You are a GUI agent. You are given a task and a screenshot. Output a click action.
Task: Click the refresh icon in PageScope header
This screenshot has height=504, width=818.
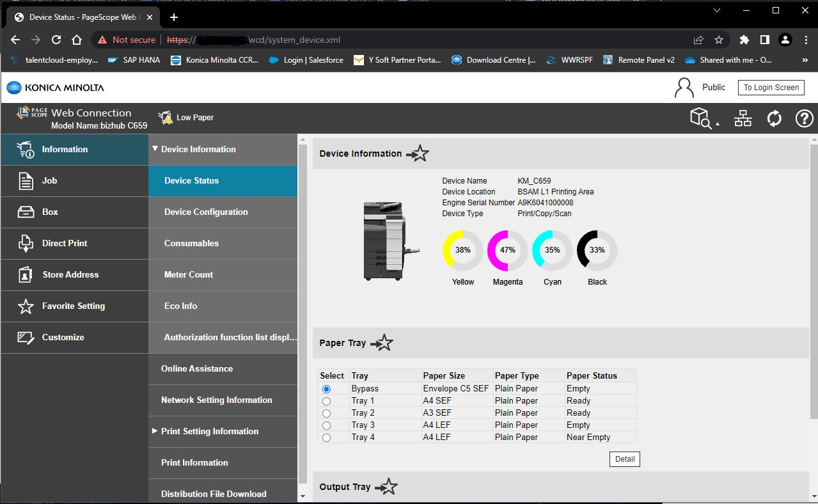click(774, 118)
